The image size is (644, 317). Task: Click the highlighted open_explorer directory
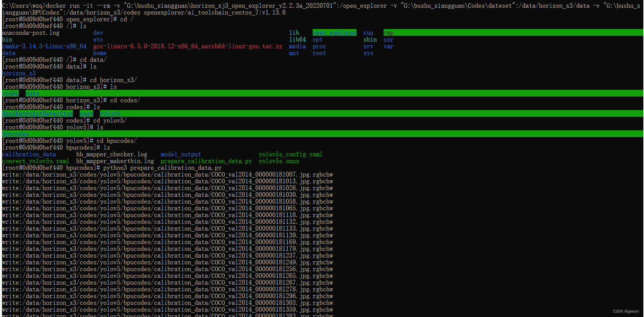click(x=335, y=33)
